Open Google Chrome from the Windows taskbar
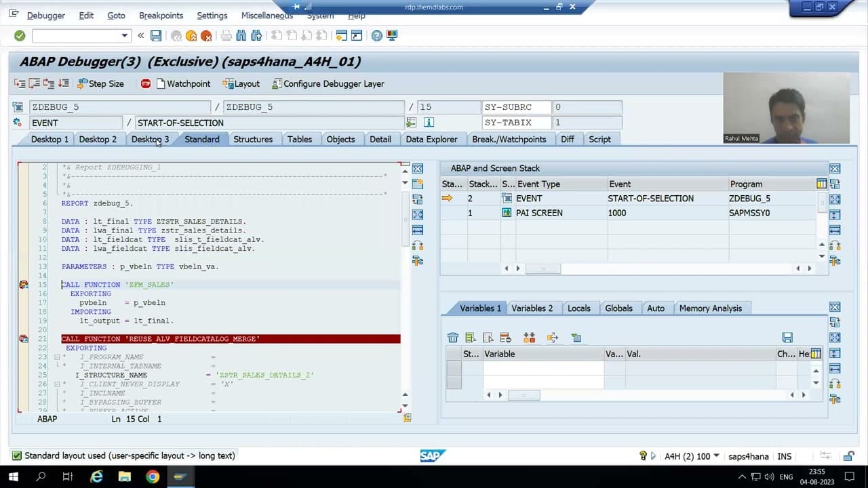Screen dimensions: 868x488 click(x=153, y=476)
